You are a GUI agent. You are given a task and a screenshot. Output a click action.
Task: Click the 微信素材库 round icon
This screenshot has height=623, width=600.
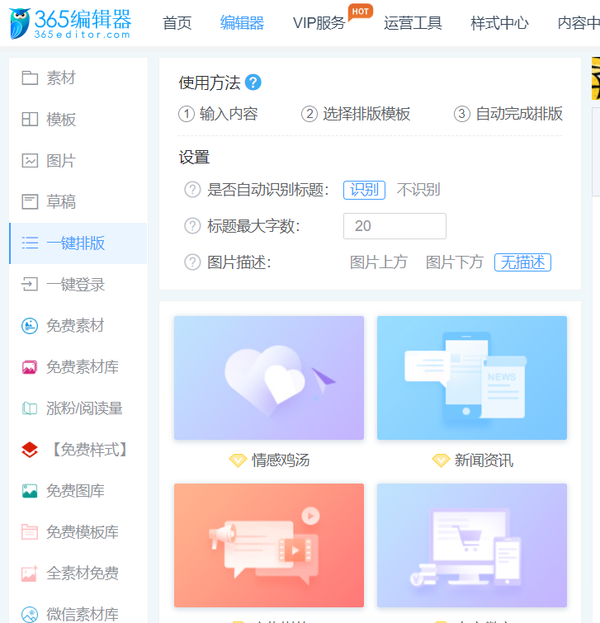click(30, 615)
